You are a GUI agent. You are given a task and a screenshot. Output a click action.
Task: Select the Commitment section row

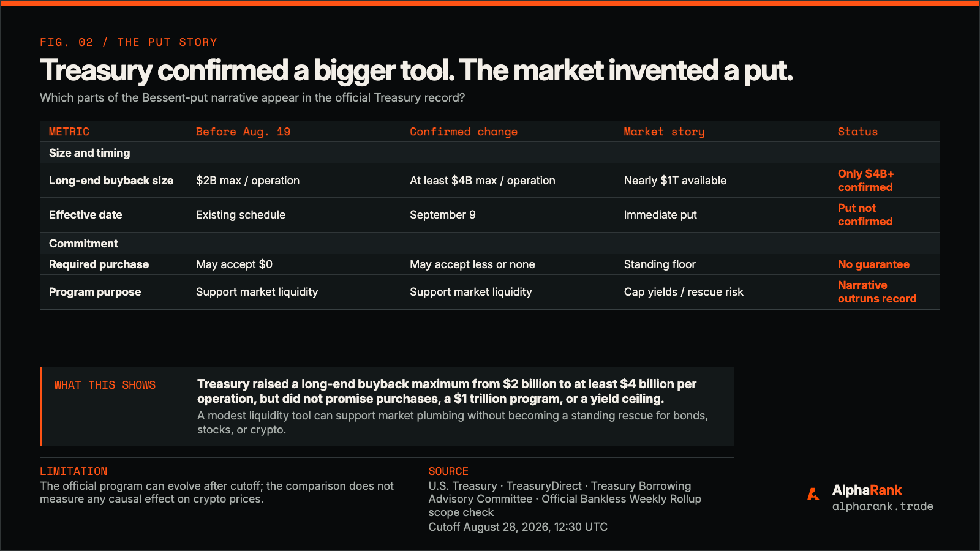(490, 243)
